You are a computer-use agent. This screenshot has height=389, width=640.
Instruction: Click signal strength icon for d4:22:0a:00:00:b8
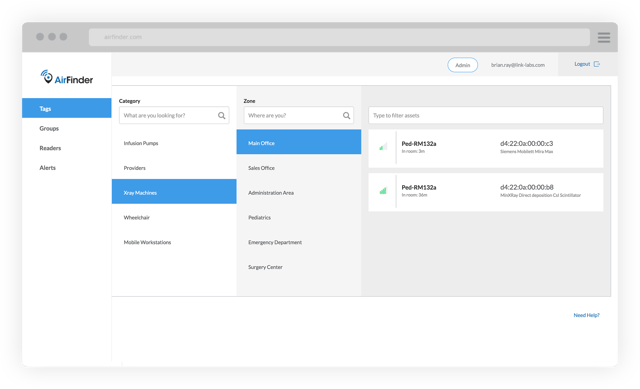coord(383,191)
